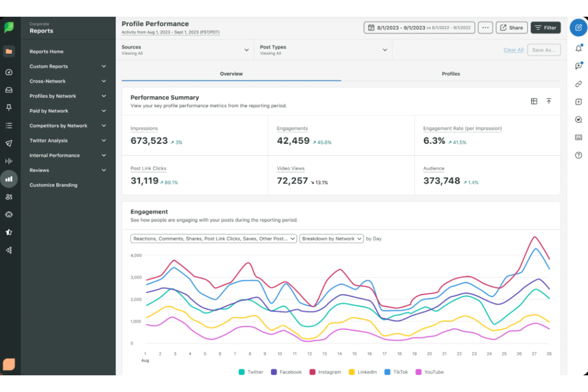This screenshot has width=588, height=392.
Task: Select the Tasks list icon in sidebar
Action: [x=9, y=125]
